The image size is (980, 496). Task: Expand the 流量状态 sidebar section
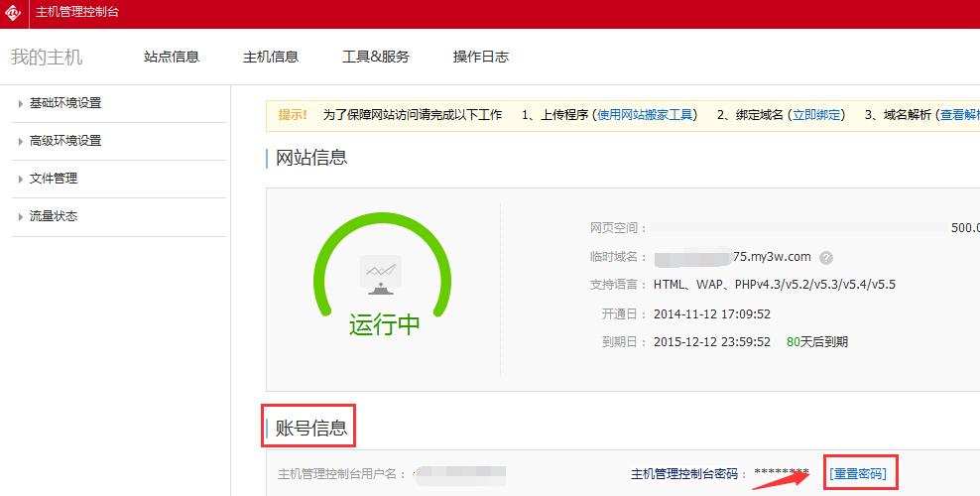(54, 216)
